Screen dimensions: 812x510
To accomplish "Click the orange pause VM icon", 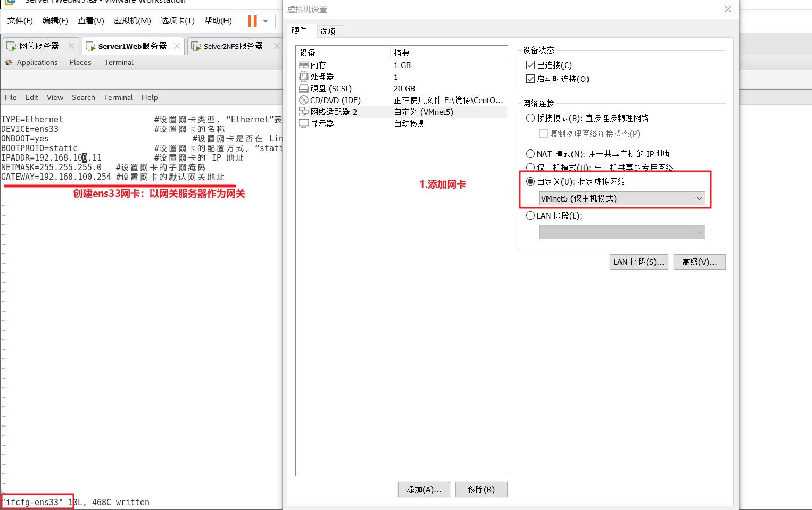I will click(x=252, y=21).
